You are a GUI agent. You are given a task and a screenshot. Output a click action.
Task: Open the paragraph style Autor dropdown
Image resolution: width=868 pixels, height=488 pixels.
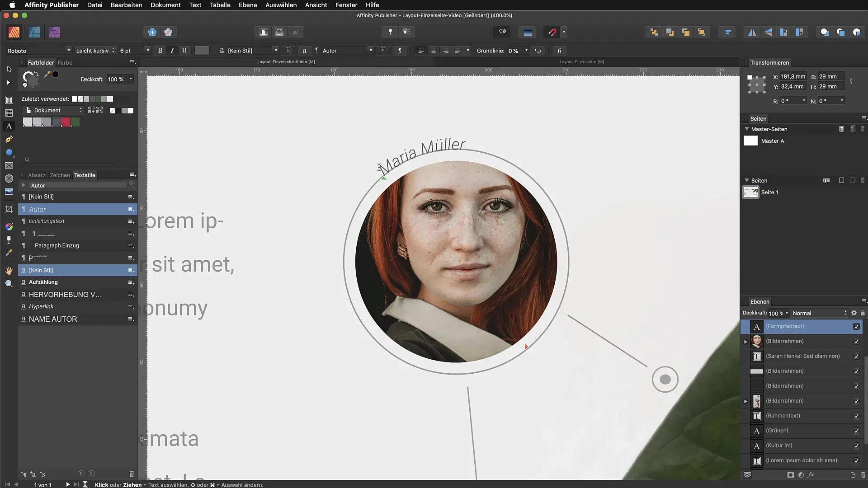(x=371, y=51)
